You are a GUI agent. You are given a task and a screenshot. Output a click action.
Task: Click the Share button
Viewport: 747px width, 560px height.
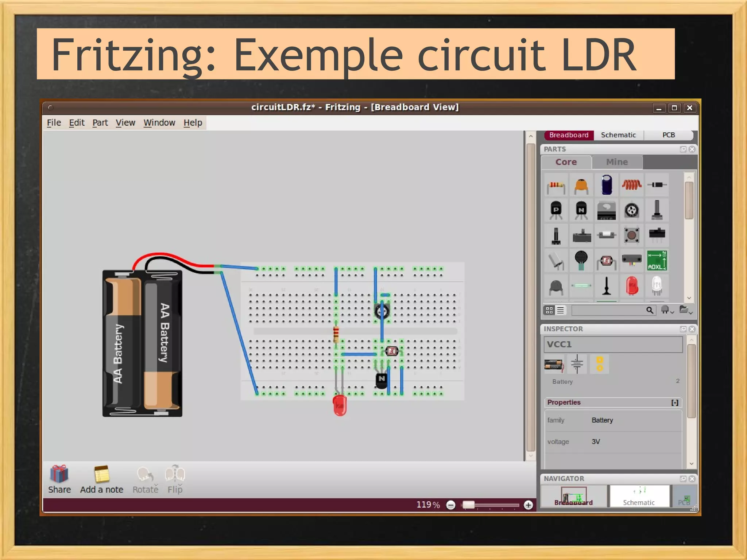[59, 479]
